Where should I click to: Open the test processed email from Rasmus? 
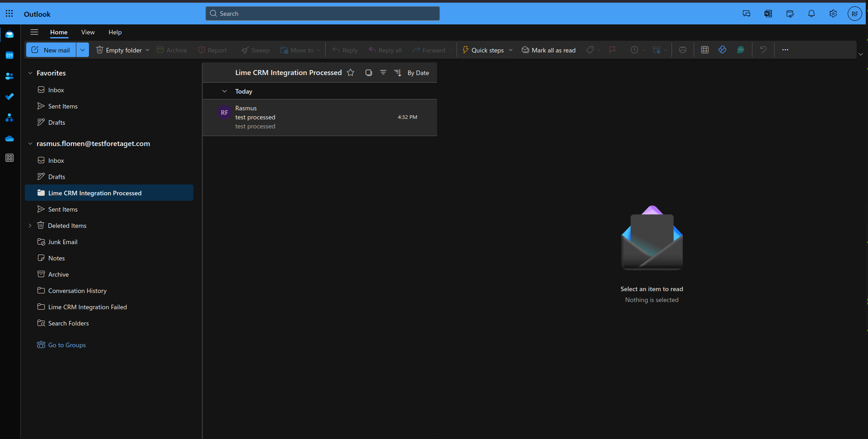pos(320,118)
